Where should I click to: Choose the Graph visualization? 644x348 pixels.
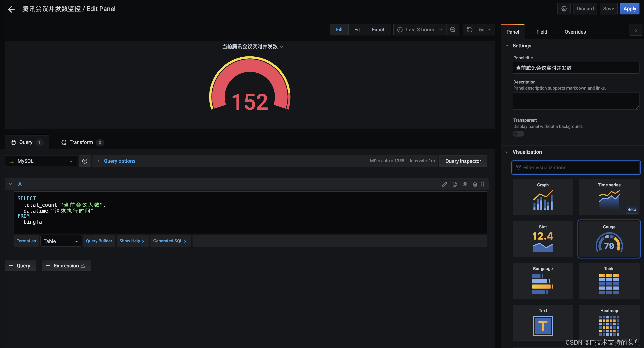543,197
